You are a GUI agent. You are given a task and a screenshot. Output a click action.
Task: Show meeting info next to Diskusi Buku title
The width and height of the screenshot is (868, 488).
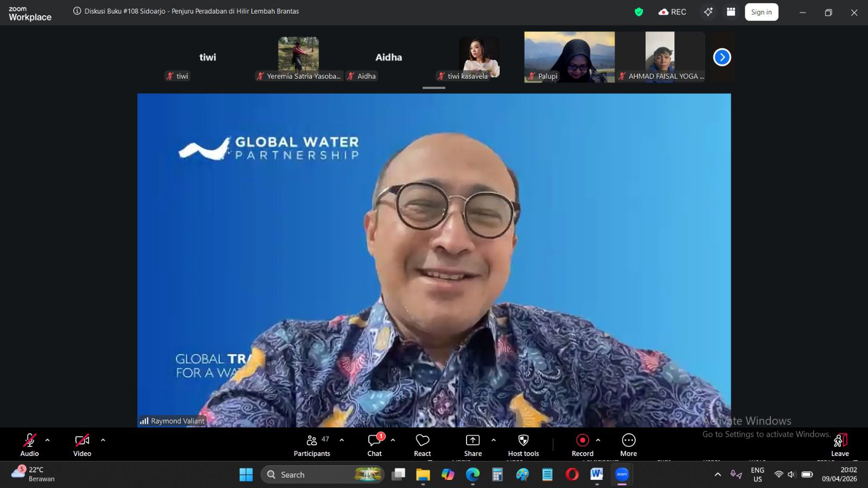point(77,11)
